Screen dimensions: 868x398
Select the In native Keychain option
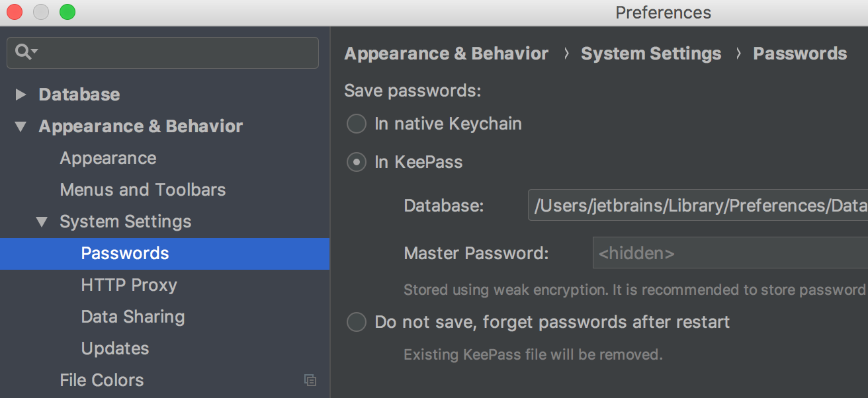click(x=357, y=124)
